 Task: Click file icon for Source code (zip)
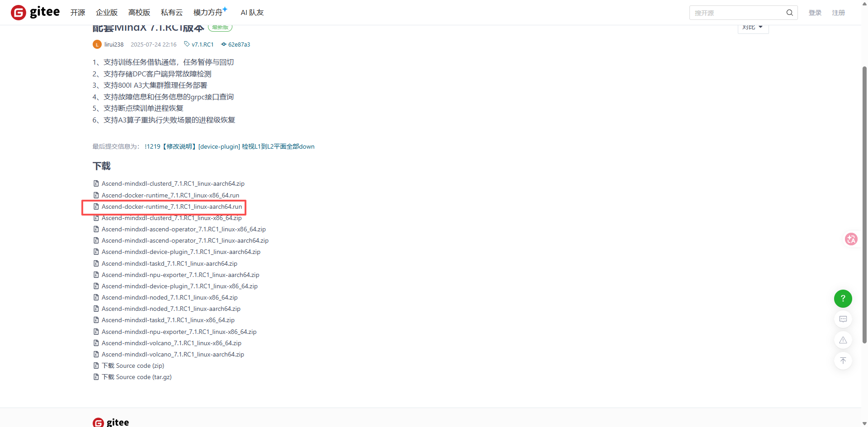(96, 366)
